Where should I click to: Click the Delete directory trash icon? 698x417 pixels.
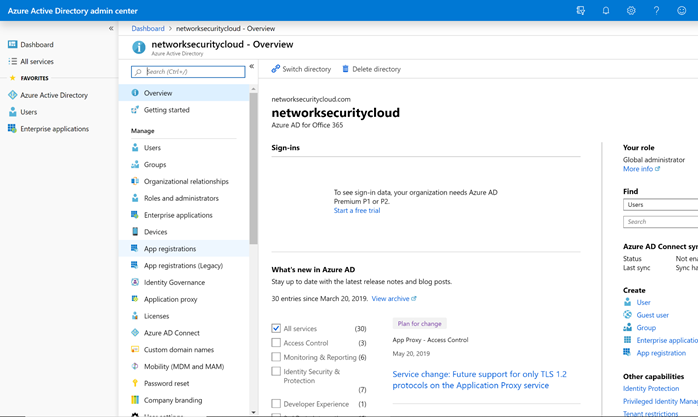pyautogui.click(x=345, y=69)
